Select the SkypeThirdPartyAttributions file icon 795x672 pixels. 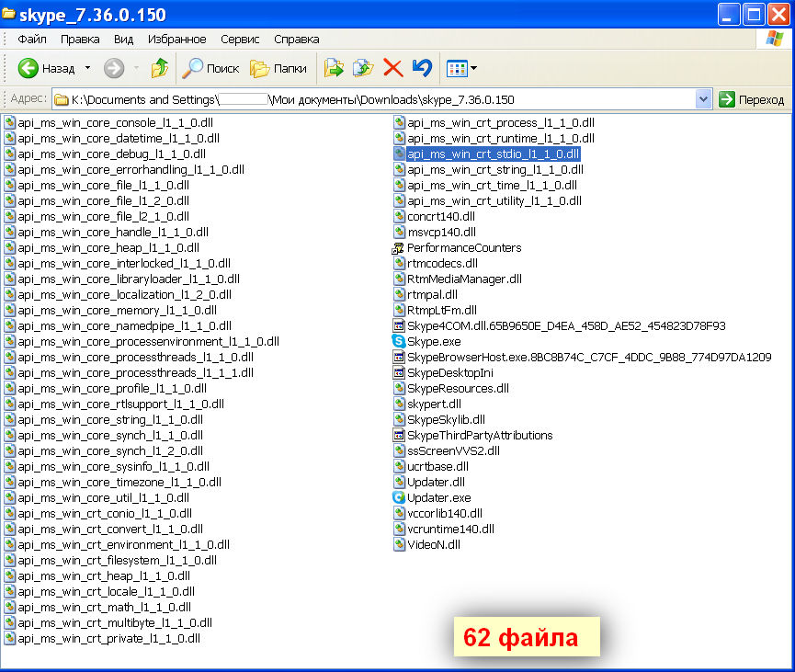click(399, 435)
